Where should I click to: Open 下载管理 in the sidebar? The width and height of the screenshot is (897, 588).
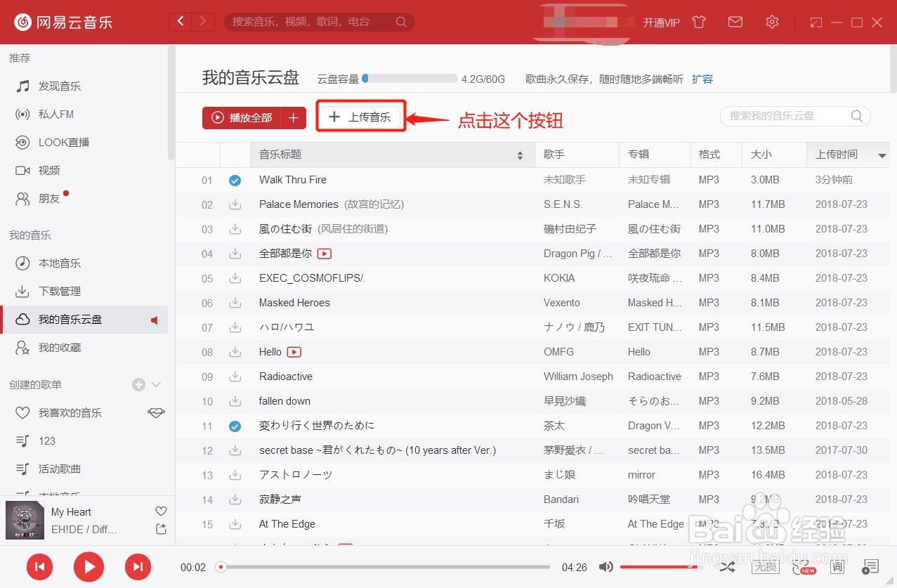coord(84,292)
